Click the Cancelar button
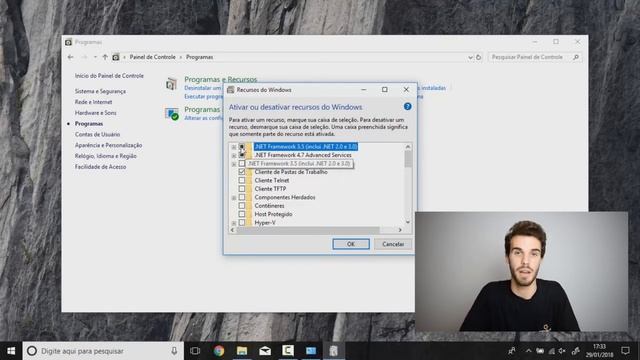This screenshot has height=360, width=640. click(x=393, y=244)
